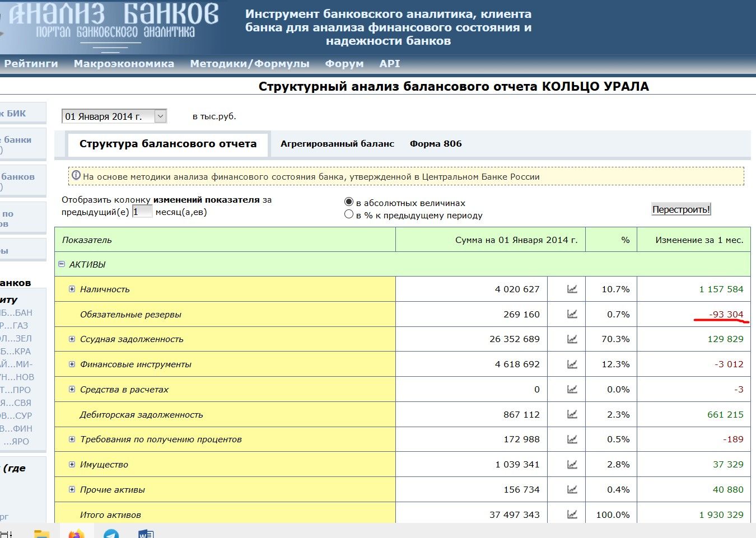Click the Дебиторская задолженность row label
756x538 pixels.
(x=142, y=415)
